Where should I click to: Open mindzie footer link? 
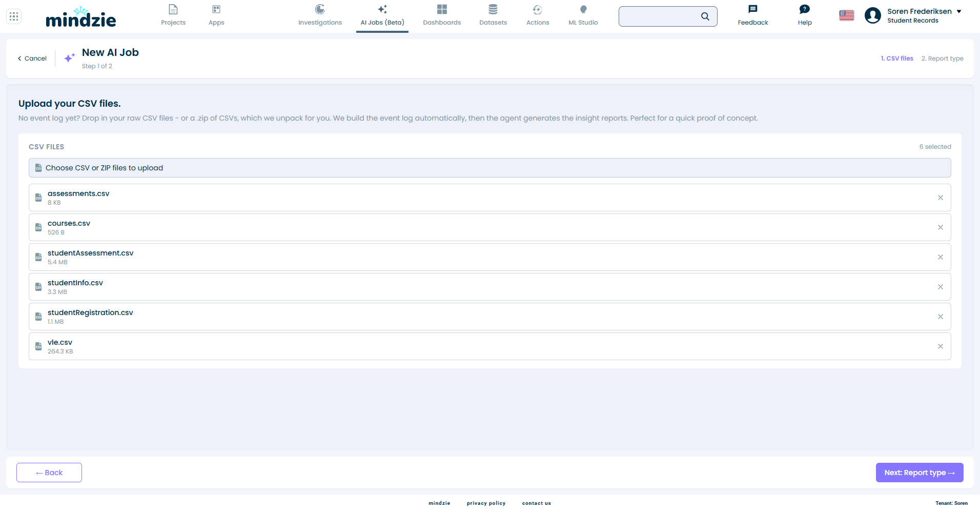pos(439,503)
